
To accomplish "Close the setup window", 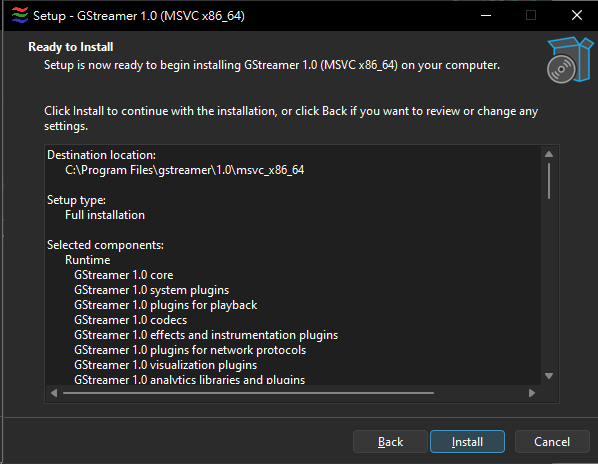I will (577, 16).
